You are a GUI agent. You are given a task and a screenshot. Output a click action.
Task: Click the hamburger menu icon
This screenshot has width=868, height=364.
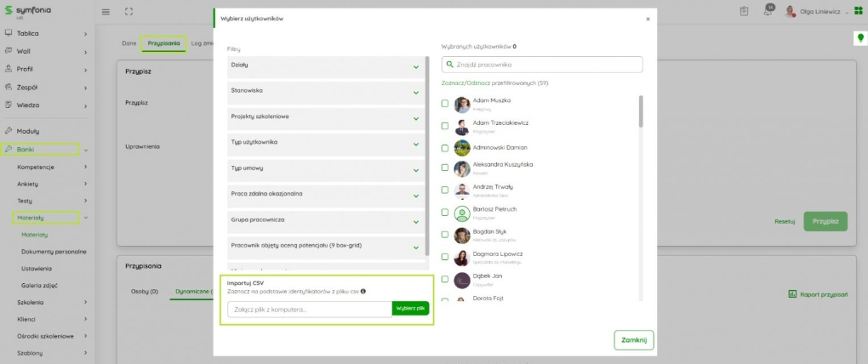click(106, 12)
